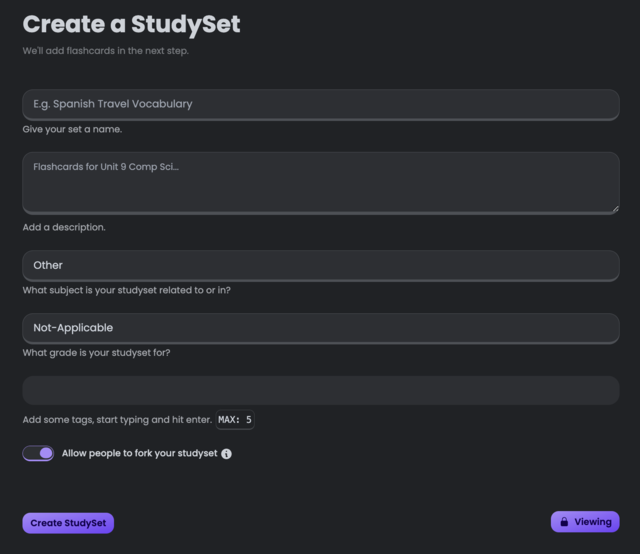The width and height of the screenshot is (640, 554).
Task: Click the info icon beside fork option
Action: coord(226,454)
